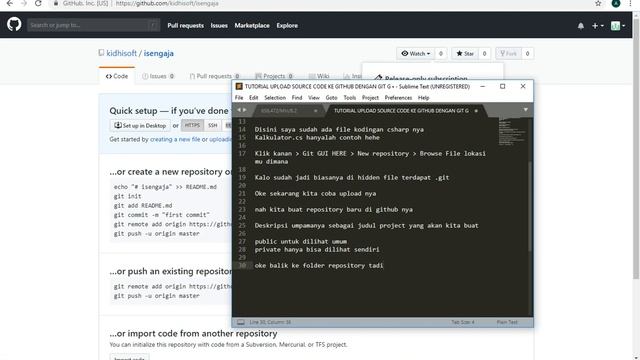Open Sublime Text Help menu
Screen dimensions: 640x360
tap(423, 98)
